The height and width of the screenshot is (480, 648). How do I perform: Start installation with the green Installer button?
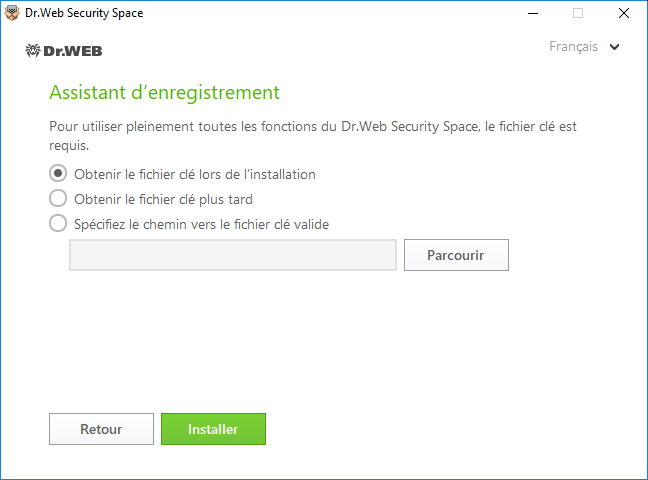click(213, 429)
